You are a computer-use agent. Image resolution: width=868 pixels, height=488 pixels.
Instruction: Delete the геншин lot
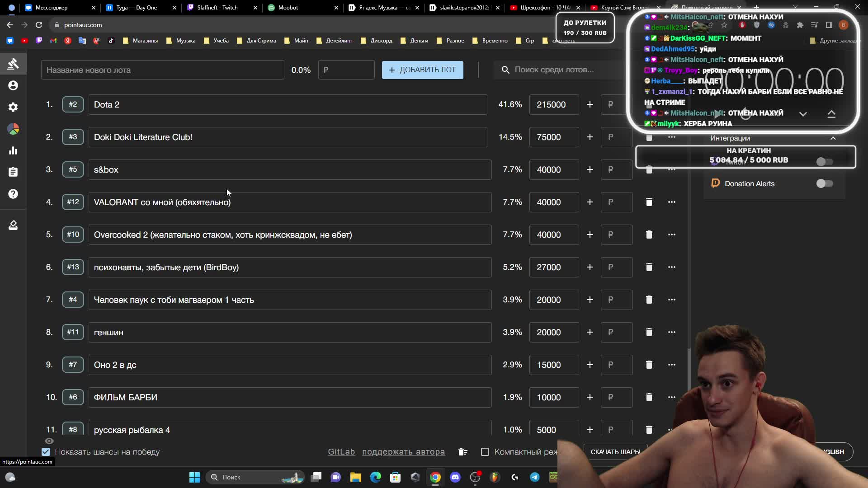pos(649,332)
